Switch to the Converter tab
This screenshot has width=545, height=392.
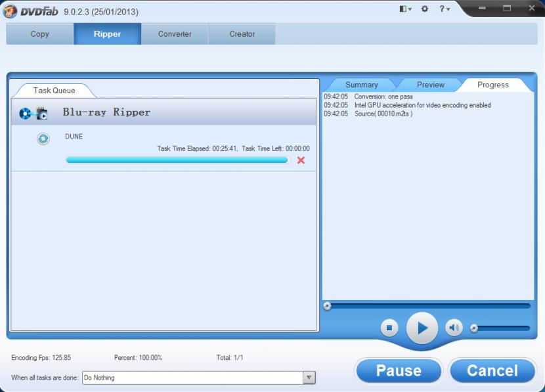pos(175,33)
